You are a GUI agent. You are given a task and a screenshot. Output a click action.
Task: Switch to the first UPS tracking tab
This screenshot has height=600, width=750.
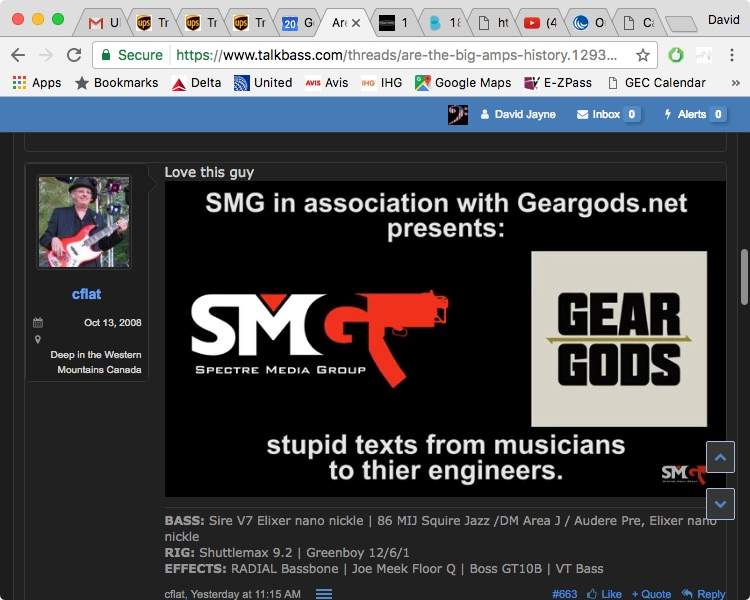(x=153, y=22)
